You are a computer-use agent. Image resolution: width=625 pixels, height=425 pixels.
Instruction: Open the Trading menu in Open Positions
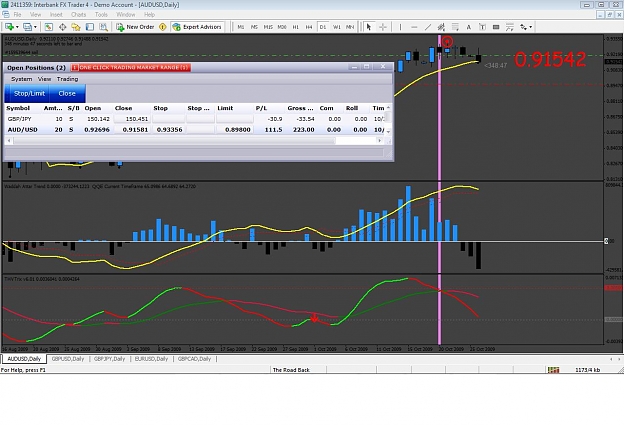[x=67, y=79]
